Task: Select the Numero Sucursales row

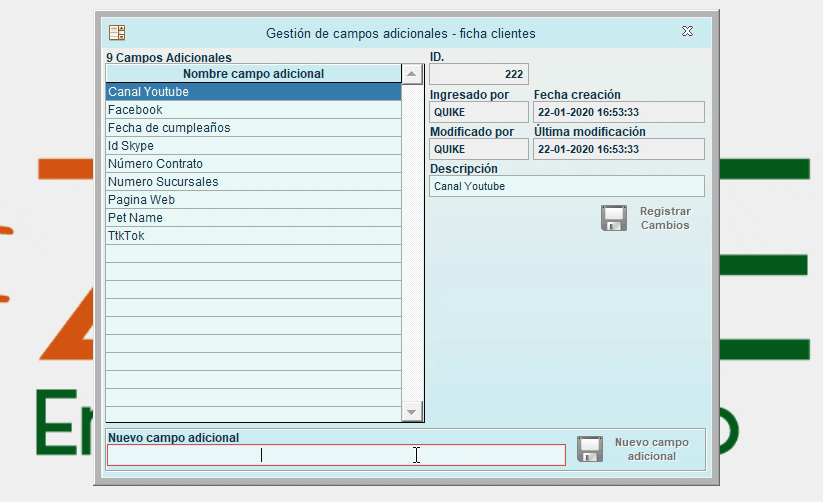Action: tap(254, 182)
